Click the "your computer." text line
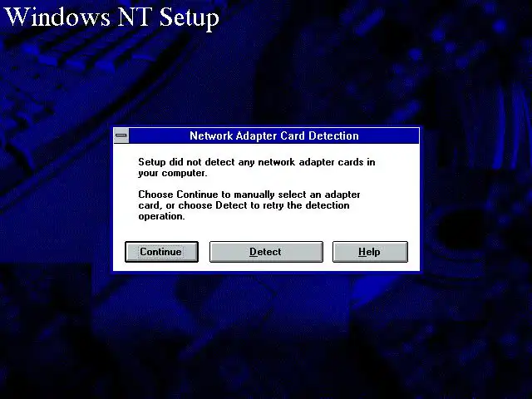 [x=172, y=174]
